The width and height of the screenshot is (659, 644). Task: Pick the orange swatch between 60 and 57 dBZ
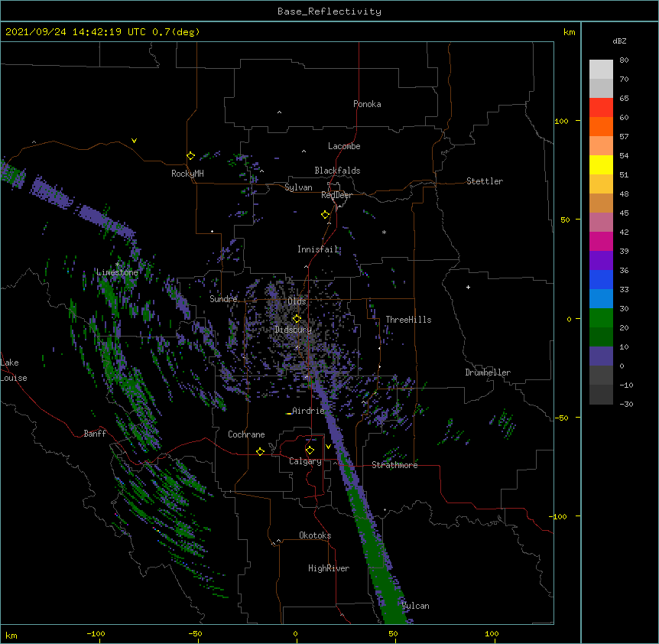[601, 126]
